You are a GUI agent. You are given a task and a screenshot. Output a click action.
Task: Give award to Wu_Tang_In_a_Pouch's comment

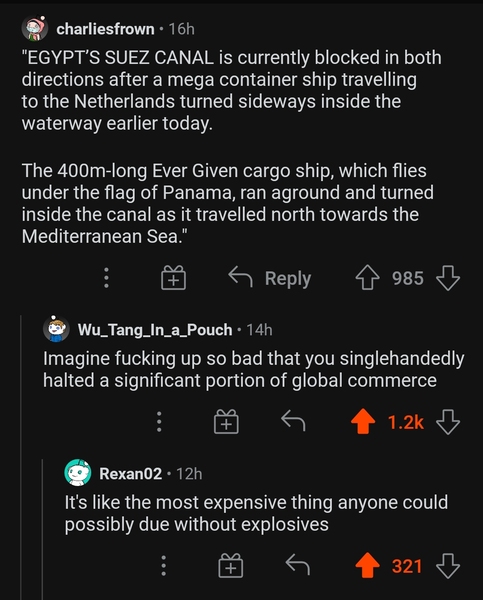coord(226,421)
